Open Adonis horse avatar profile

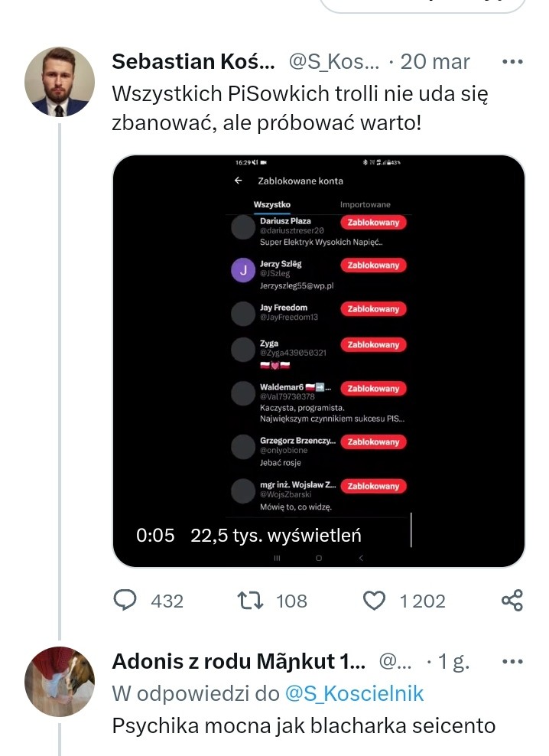60,681
